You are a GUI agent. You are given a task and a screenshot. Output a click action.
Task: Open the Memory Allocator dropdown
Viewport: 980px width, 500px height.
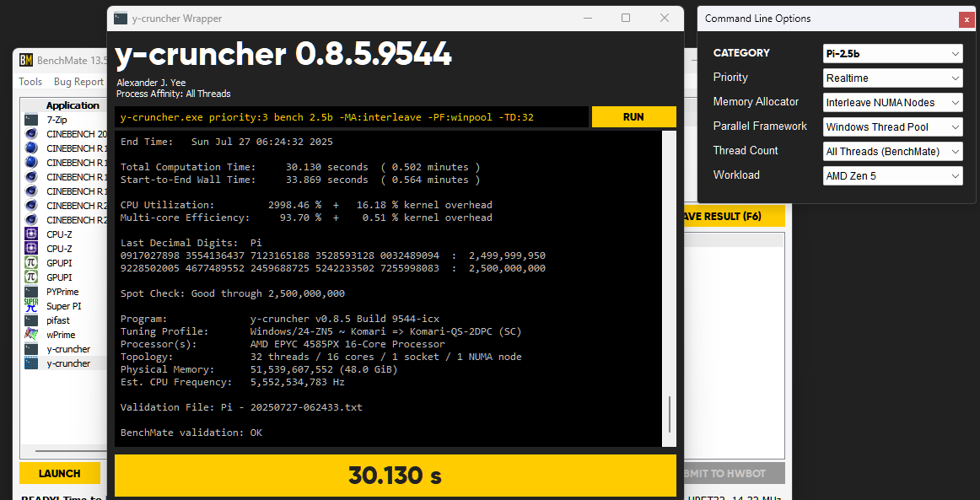pyautogui.click(x=893, y=103)
